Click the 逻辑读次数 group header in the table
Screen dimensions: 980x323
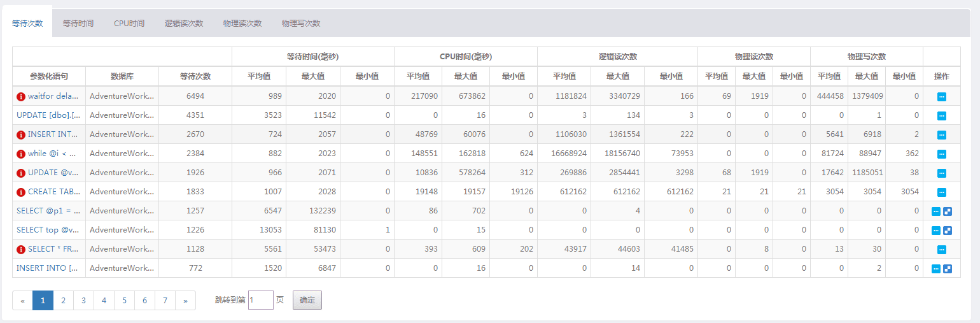point(618,57)
